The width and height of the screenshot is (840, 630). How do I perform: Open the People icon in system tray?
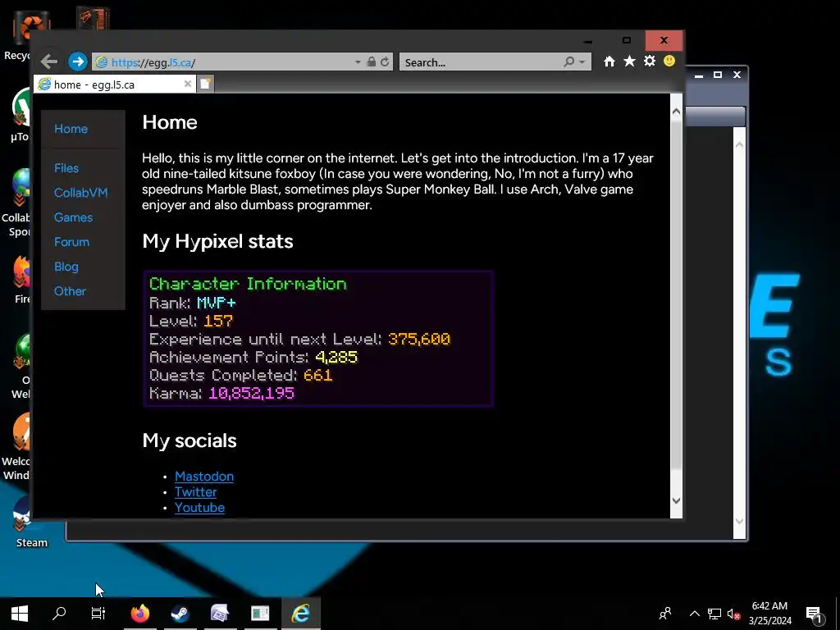pyautogui.click(x=665, y=614)
